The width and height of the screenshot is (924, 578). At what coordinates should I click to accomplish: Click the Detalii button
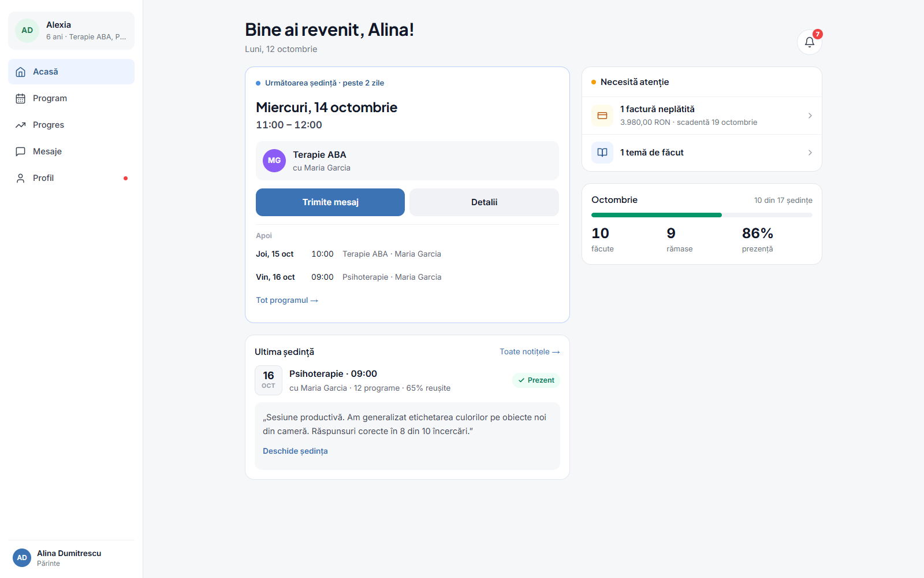coord(484,202)
